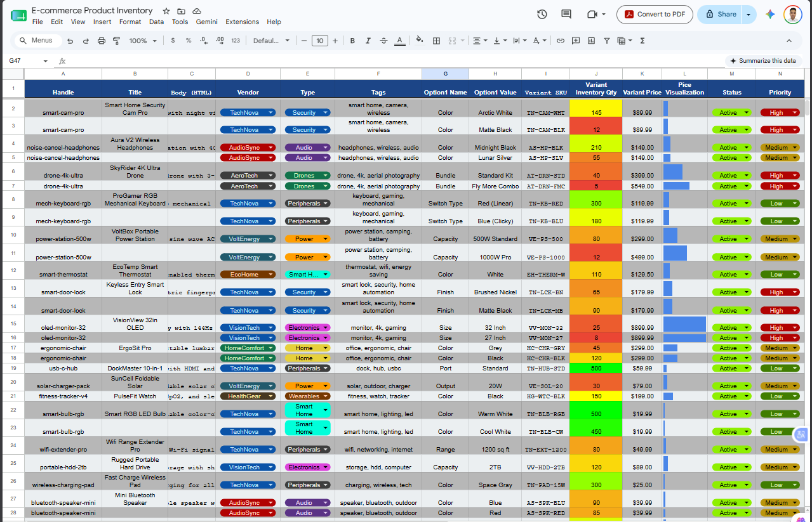Open the fill color picker

pyautogui.click(x=419, y=41)
